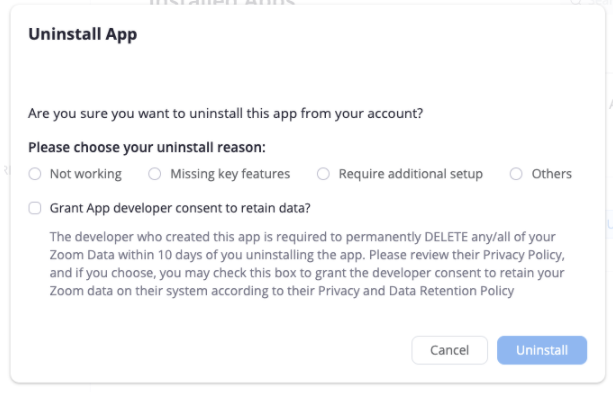The width and height of the screenshot is (616, 393).
Task: Confirm with the blue Uninstall button
Action: coord(542,350)
